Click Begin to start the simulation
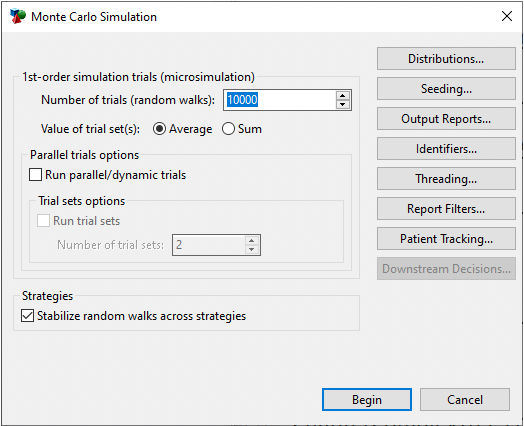524x426 pixels. [367, 400]
